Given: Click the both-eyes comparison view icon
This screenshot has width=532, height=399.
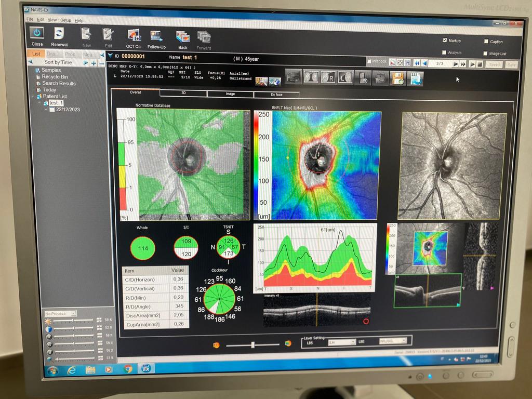Looking at the screenshot, I should [311, 77].
